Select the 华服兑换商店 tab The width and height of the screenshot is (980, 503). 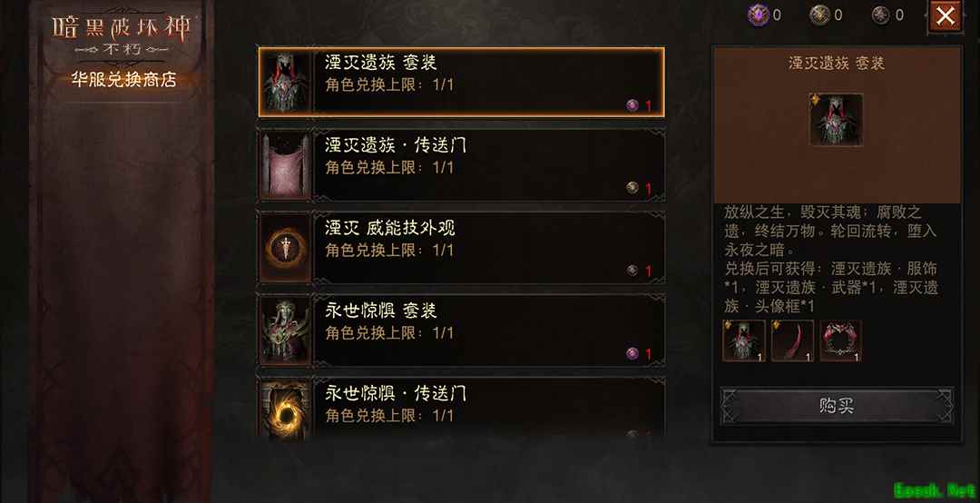pyautogui.click(x=123, y=80)
